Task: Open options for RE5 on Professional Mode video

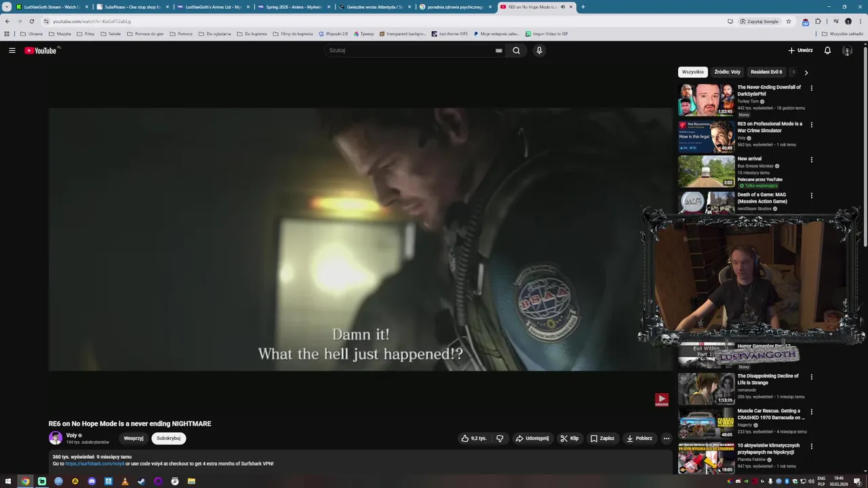Action: tap(811, 124)
